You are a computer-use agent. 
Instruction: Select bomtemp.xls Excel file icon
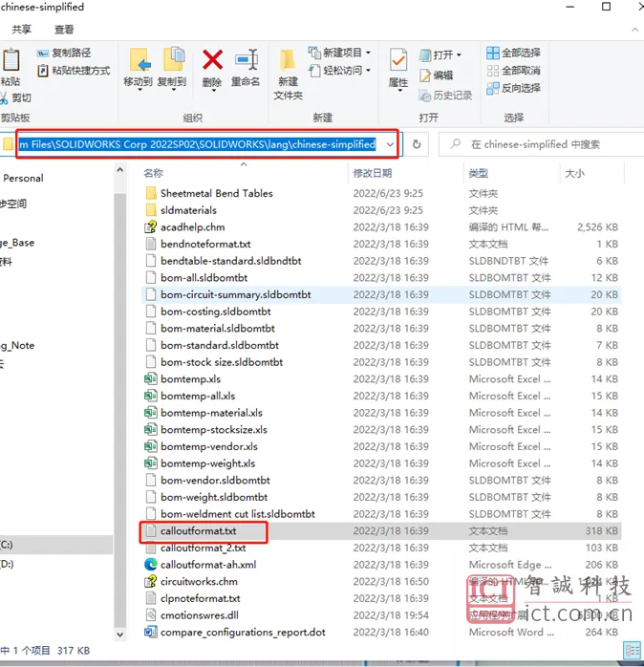151,379
